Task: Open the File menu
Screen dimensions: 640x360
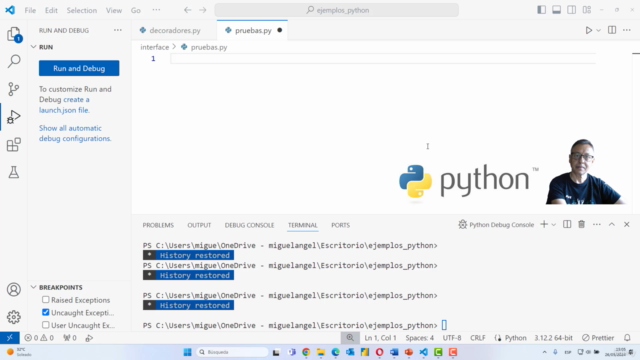Action: [30, 10]
